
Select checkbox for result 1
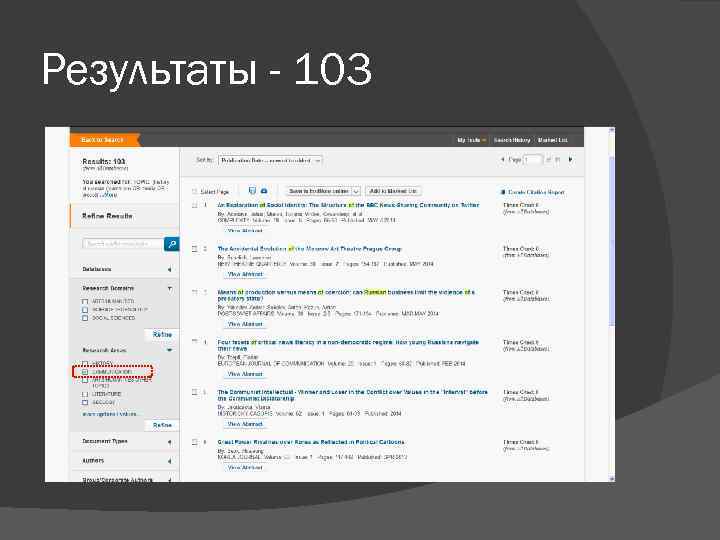click(x=195, y=205)
